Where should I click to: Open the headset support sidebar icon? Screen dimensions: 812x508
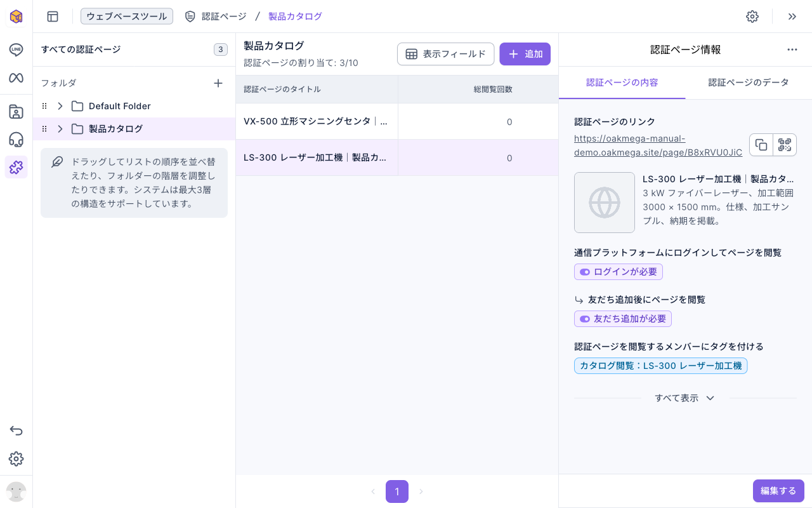point(16,140)
